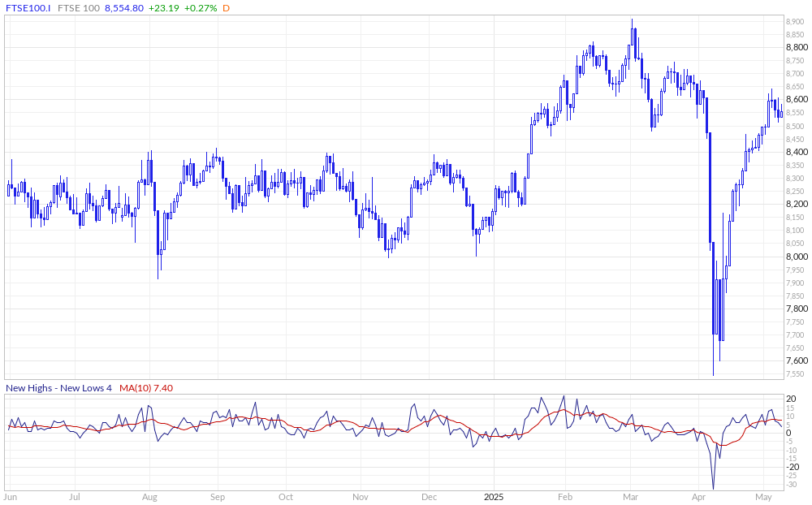The width and height of the screenshot is (812, 505).
Task: Click the 8,200 price axis label
Action: click(797, 204)
